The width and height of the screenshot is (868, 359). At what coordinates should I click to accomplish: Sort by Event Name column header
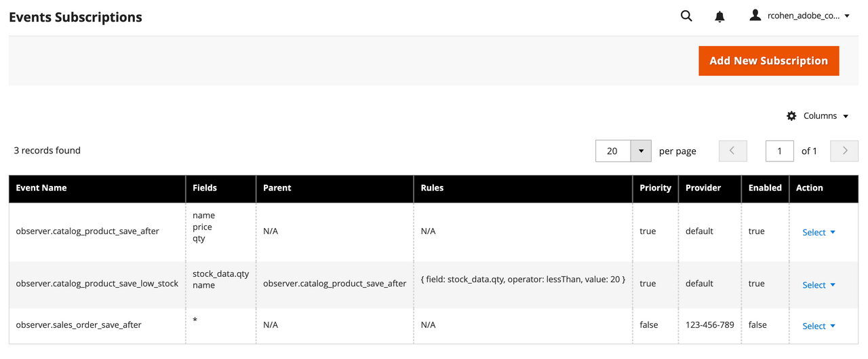(41, 188)
